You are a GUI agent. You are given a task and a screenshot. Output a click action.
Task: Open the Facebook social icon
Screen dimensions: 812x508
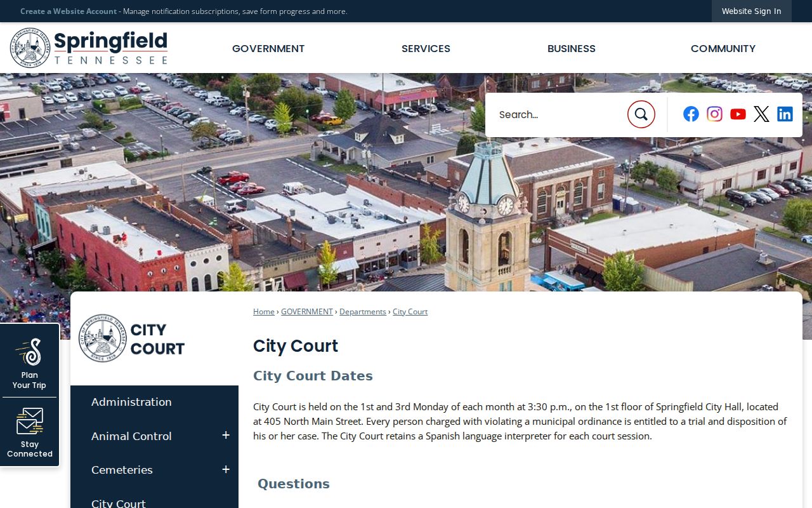691,114
